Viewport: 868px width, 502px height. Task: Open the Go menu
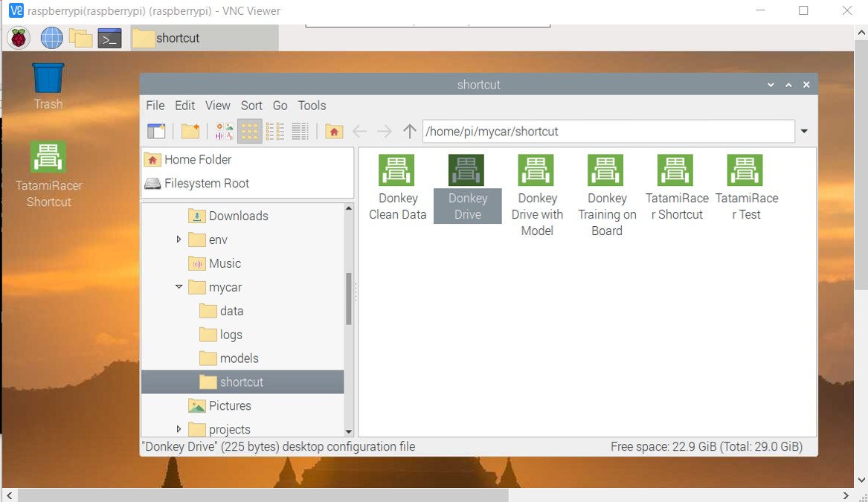point(280,105)
